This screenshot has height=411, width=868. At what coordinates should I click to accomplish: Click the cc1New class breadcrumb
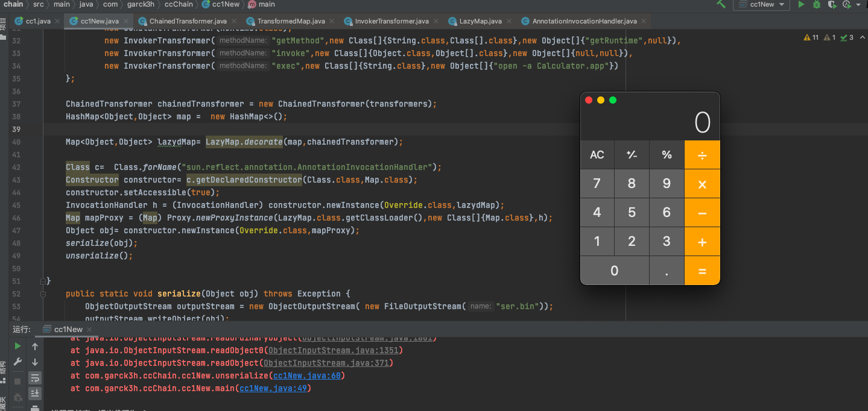point(221,4)
